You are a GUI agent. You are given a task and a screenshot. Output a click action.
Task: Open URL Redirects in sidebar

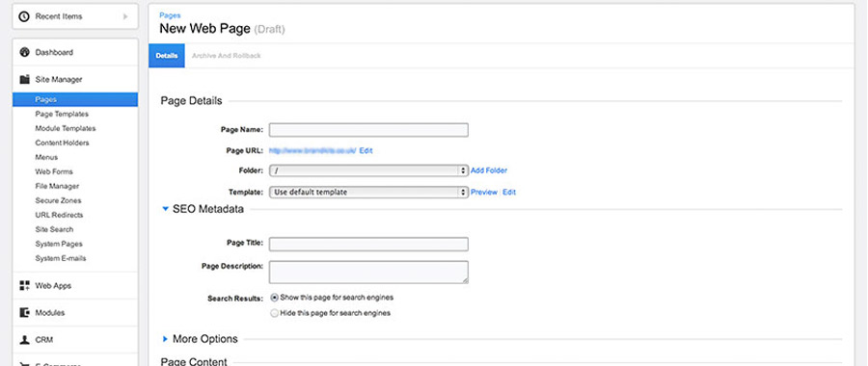point(59,215)
